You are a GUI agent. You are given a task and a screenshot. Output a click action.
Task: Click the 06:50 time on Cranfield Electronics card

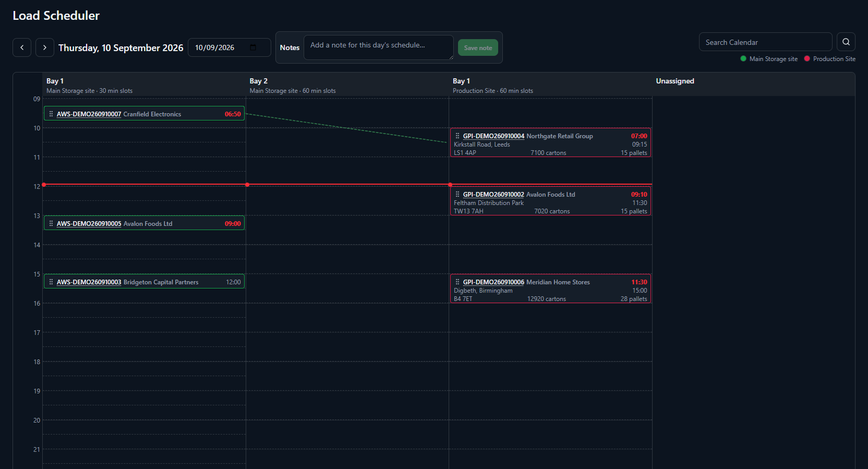[x=233, y=114]
